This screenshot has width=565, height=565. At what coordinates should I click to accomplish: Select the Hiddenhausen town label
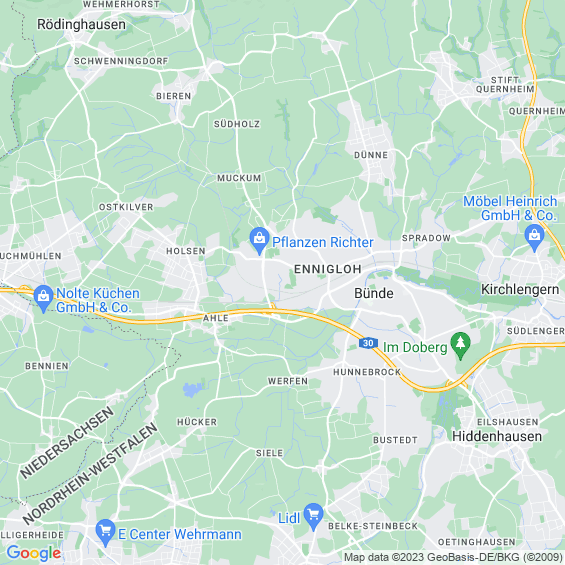(x=497, y=436)
